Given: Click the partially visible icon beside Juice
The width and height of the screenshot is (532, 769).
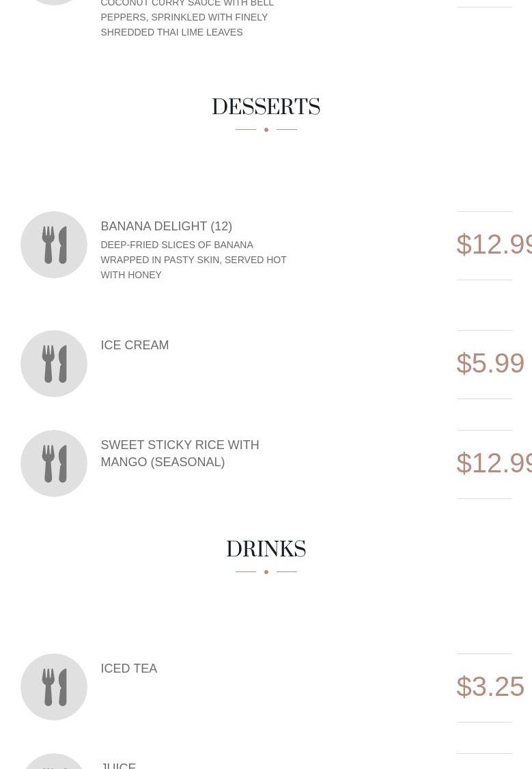Looking at the screenshot, I should (x=54, y=762).
